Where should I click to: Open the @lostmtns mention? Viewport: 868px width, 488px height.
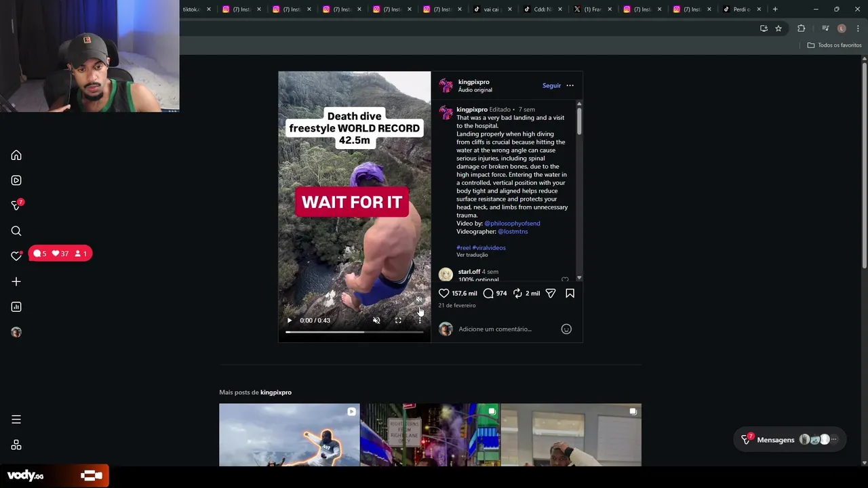click(x=513, y=232)
